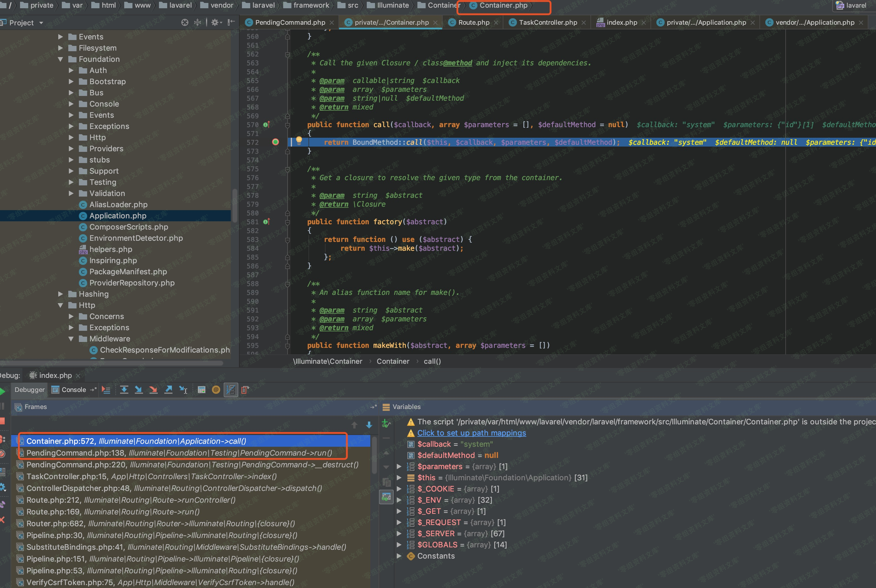Viewport: 876px width, 588px height.
Task: Switch to the Route.php editor tab
Action: pos(473,22)
